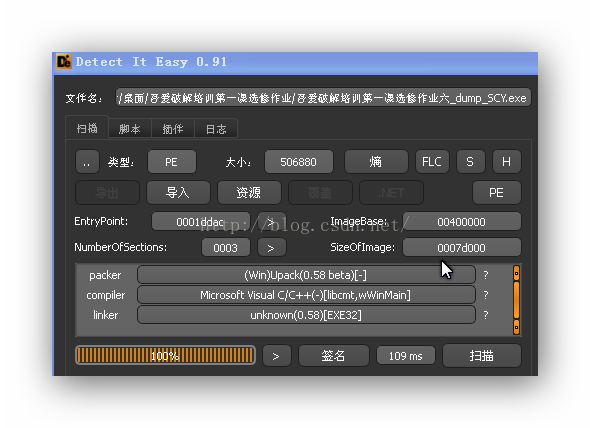The width and height of the screenshot is (590, 428).
Task: Click the 文件名 label
Action: [x=84, y=98]
